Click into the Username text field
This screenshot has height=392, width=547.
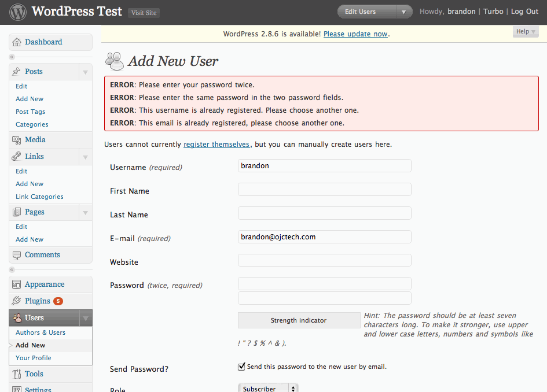pyautogui.click(x=324, y=166)
